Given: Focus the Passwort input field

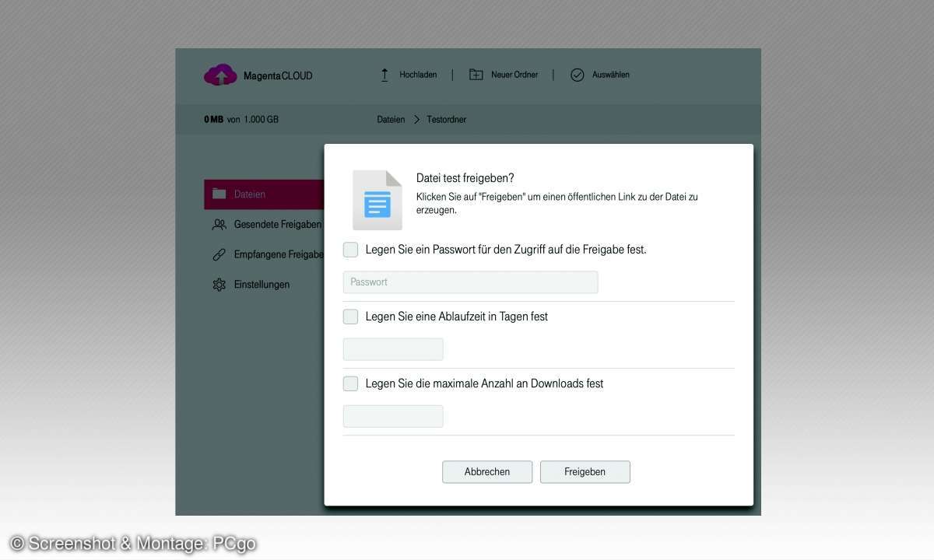Looking at the screenshot, I should 471,282.
